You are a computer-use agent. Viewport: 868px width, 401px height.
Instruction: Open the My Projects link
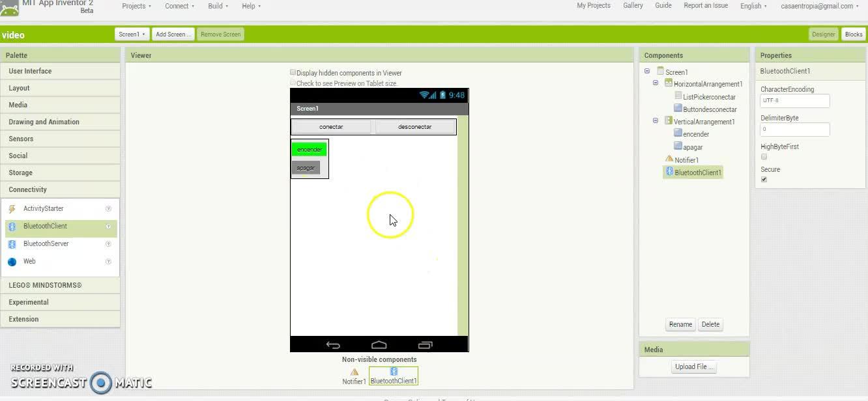pos(594,5)
